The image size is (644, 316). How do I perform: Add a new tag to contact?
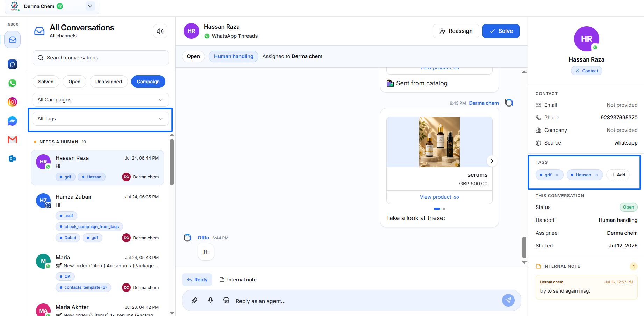(618, 175)
